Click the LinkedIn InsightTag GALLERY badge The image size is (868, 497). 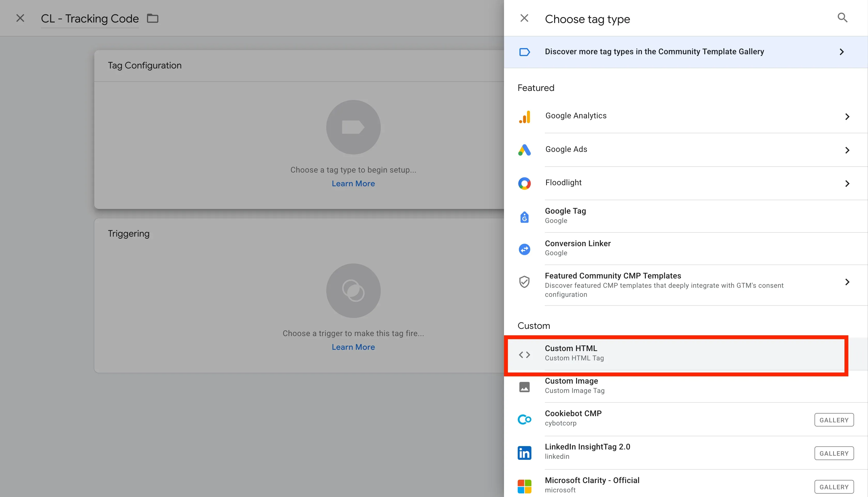834,453
